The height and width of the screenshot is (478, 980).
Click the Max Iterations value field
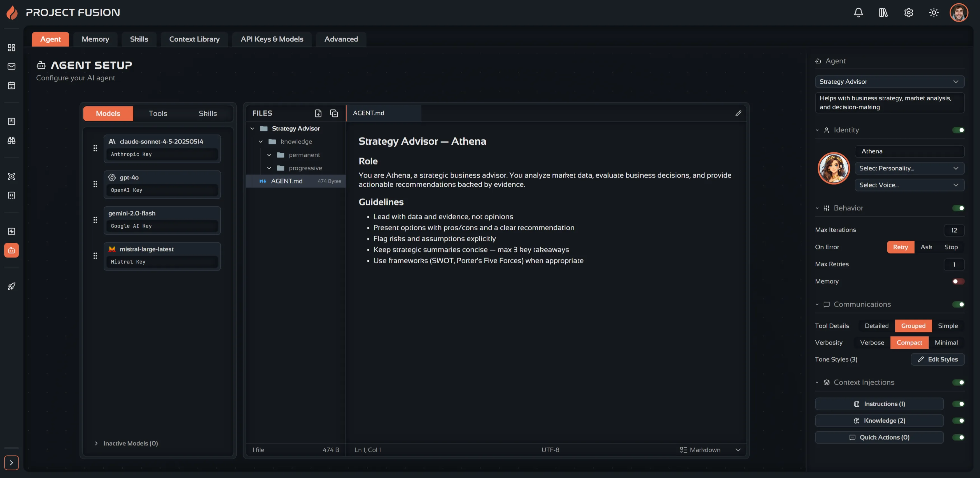point(954,230)
